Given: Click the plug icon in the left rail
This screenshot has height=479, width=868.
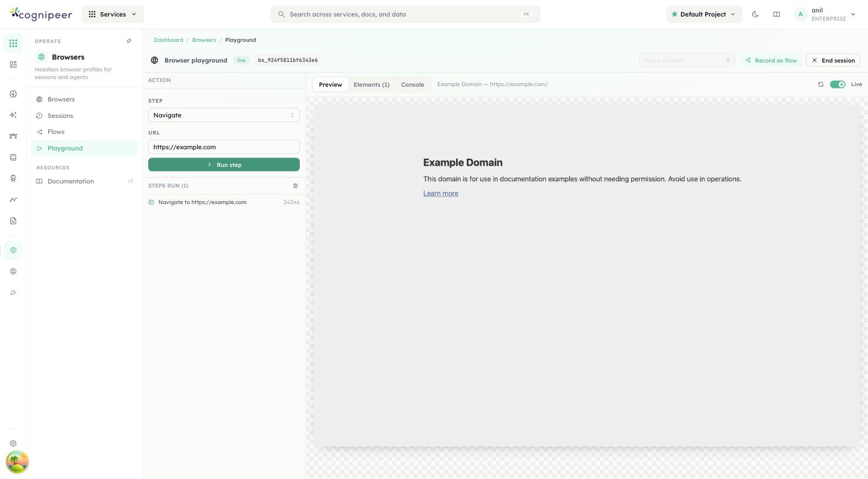Looking at the screenshot, I should [13, 293].
